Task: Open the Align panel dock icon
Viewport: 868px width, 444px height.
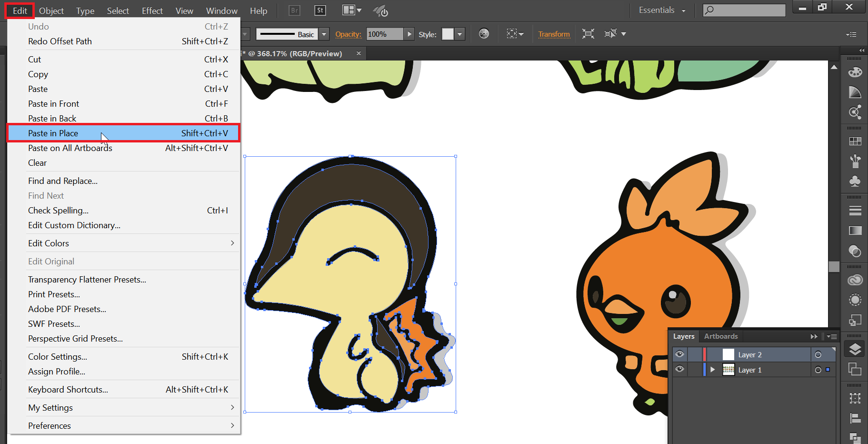Action: [855, 418]
